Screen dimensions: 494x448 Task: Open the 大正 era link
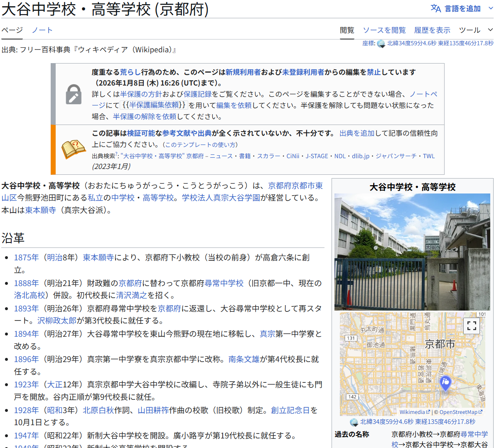pyautogui.click(x=55, y=385)
